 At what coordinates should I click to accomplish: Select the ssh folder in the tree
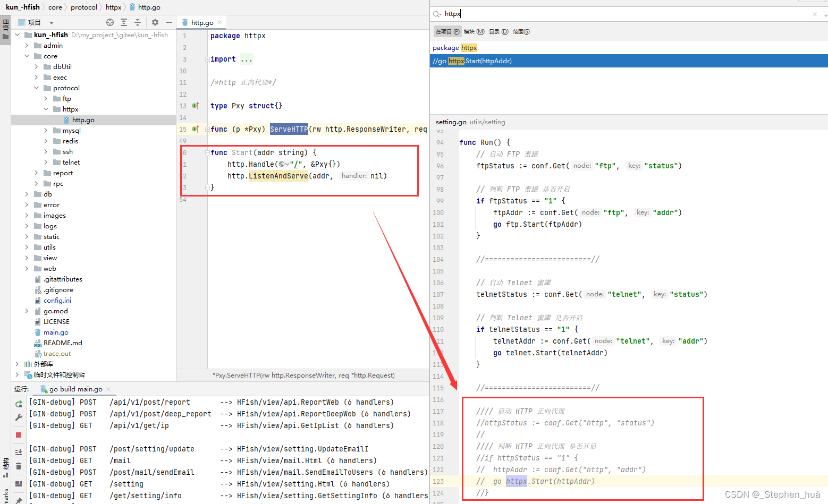(67, 152)
